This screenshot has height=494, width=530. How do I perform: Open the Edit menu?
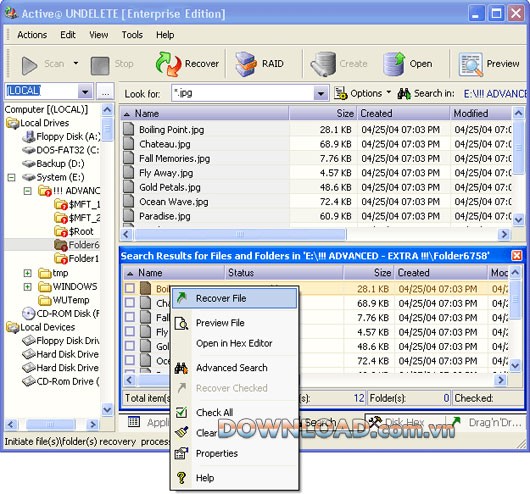point(68,35)
